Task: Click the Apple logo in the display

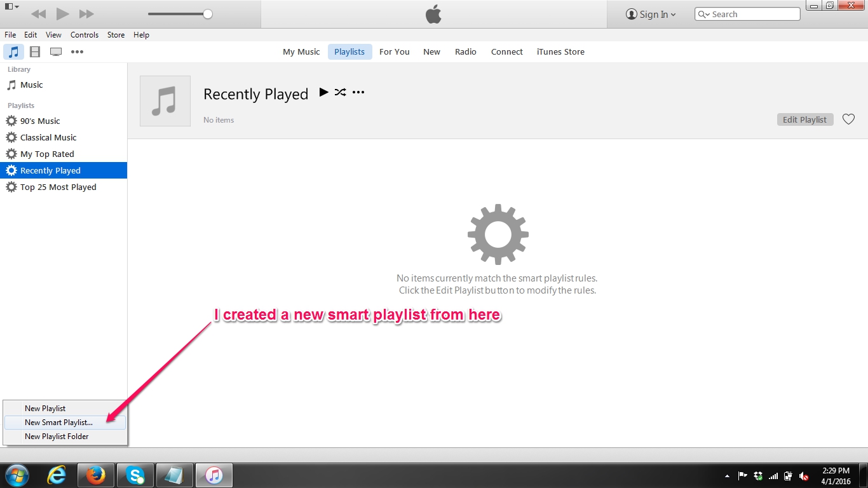Action: point(433,14)
